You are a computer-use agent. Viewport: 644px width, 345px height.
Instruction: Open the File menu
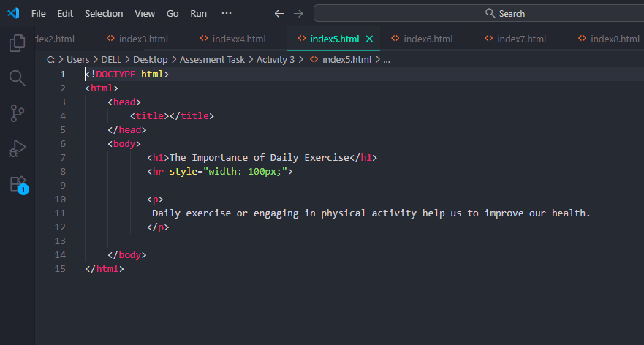[39, 13]
